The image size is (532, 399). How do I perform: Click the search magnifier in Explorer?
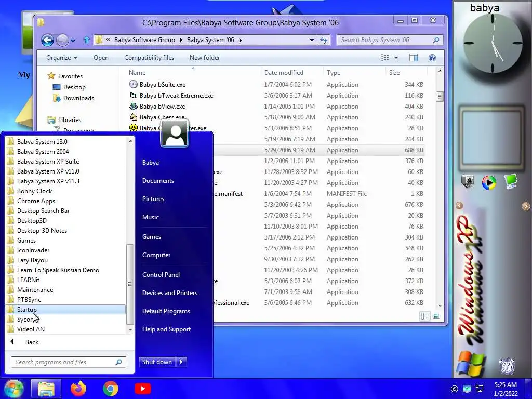coord(436,40)
